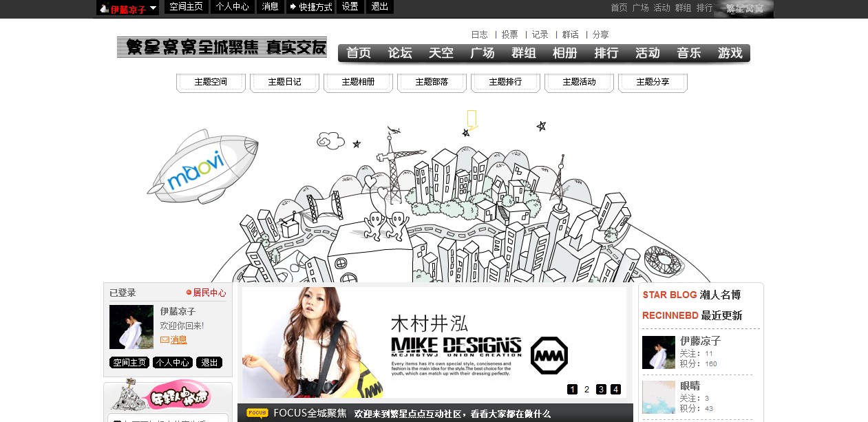The height and width of the screenshot is (422, 868).
Task: Click the 伊藤京子 username in the login panel
Action: [x=178, y=311]
